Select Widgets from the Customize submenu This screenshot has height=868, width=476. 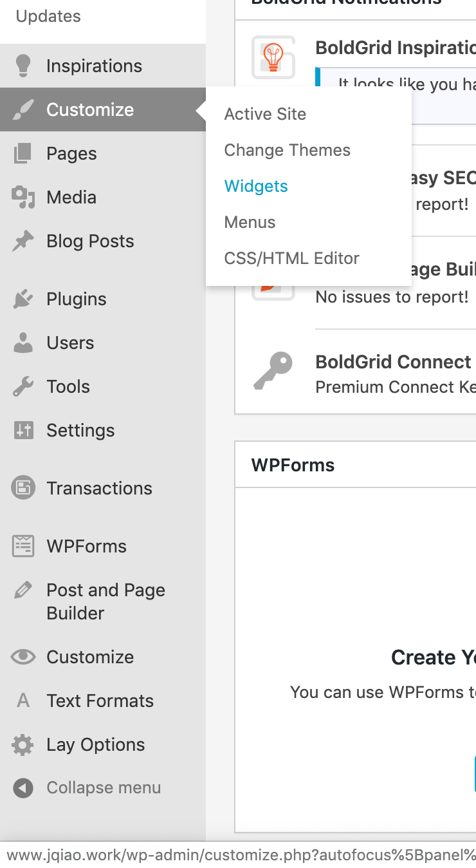click(256, 186)
